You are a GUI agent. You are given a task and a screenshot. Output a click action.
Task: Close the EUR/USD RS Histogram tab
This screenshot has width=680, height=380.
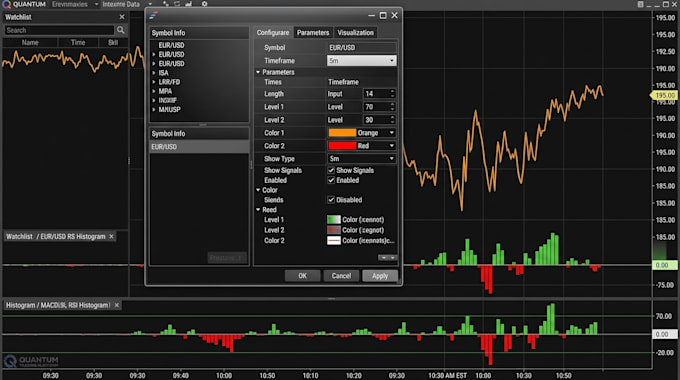[x=111, y=236]
